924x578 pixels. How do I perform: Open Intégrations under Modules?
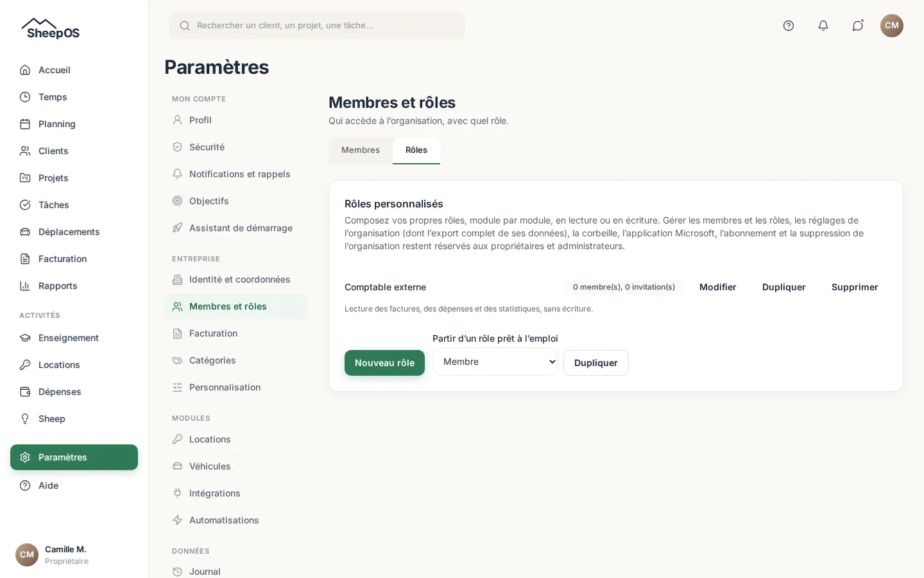(x=236, y=493)
